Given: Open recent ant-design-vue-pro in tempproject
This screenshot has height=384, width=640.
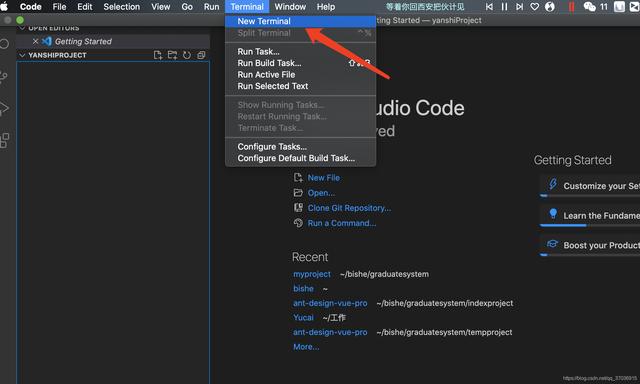Looking at the screenshot, I should point(330,332).
